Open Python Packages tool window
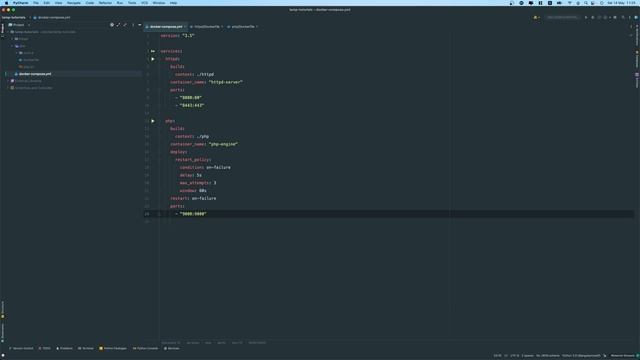Viewport: 640px width, 360px height. (113, 348)
